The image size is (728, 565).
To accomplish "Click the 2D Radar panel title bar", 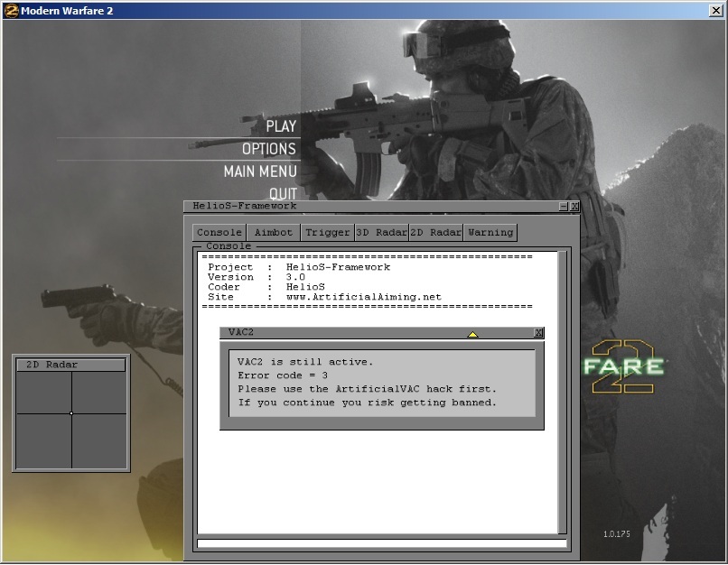I will coord(71,365).
